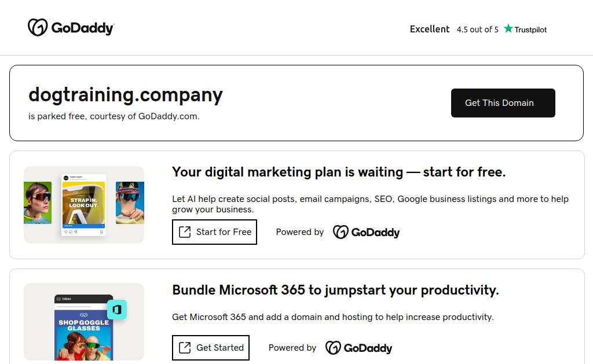This screenshot has height=364, width=593.
Task: Open the 'Strap in. Look out.' post thumbnail
Action: tap(84, 203)
